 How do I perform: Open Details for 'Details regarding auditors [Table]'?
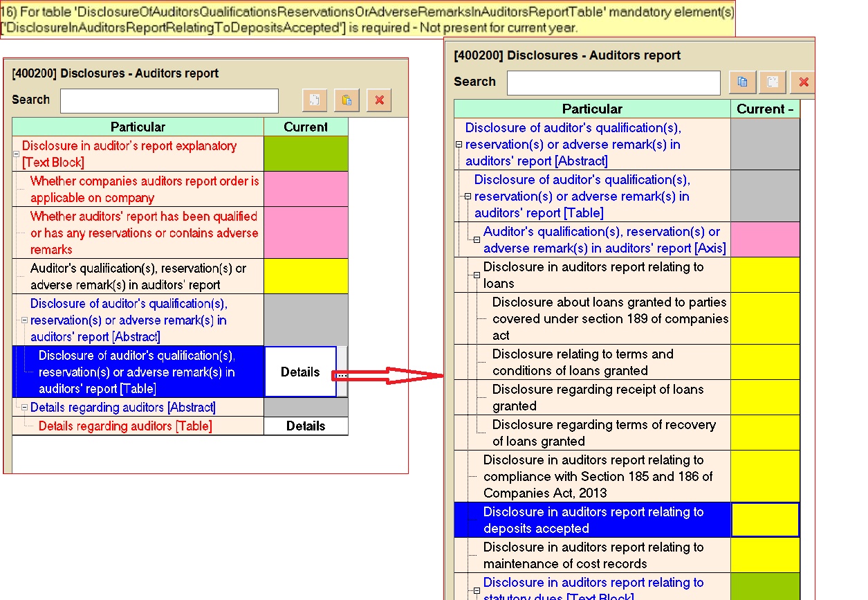305,426
